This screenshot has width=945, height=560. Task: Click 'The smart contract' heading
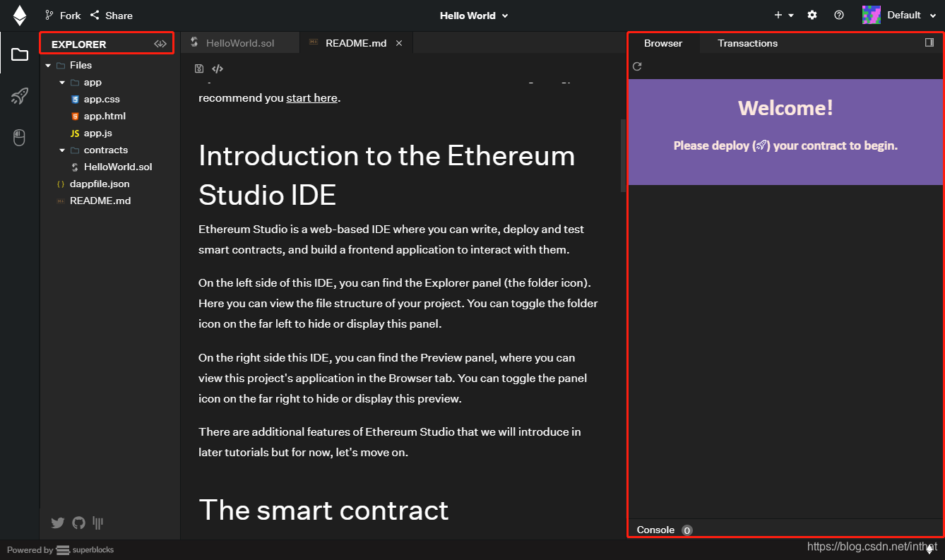click(323, 510)
